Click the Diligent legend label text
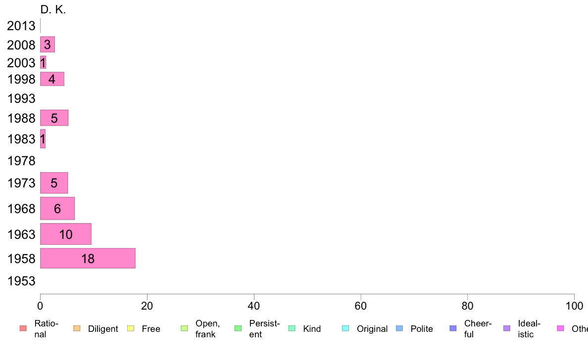 tap(103, 329)
